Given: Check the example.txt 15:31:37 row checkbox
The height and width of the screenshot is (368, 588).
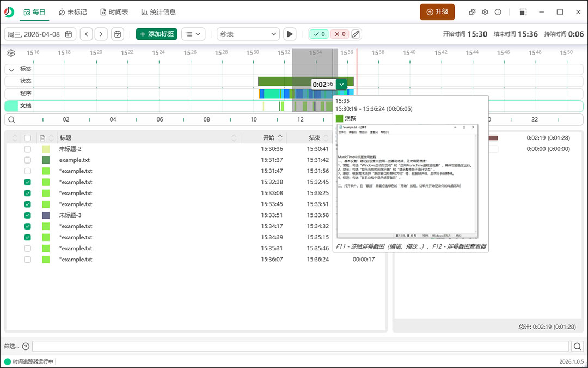Looking at the screenshot, I should coord(27,160).
